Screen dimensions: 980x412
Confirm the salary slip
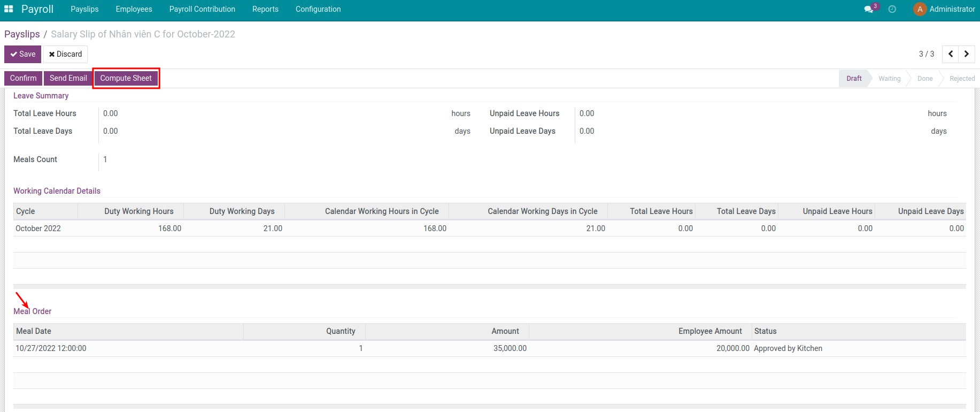[x=23, y=78]
